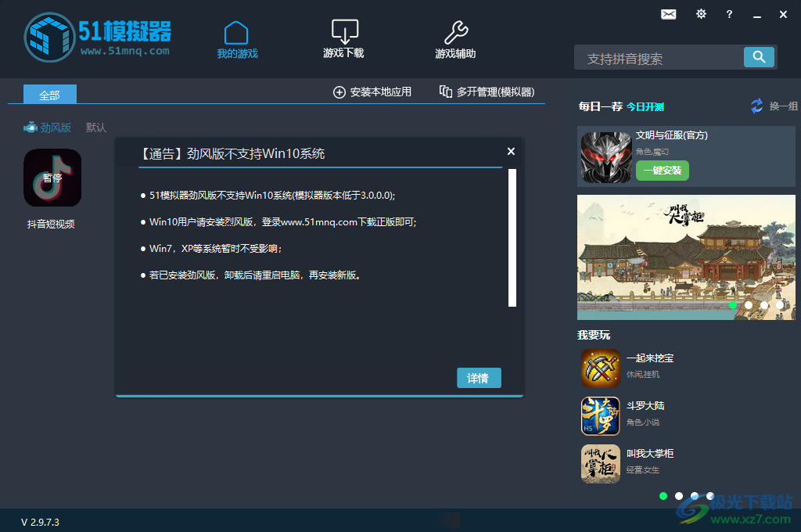The image size is (801, 532).
Task: Switch to 劲风版 engine
Action: (x=48, y=128)
